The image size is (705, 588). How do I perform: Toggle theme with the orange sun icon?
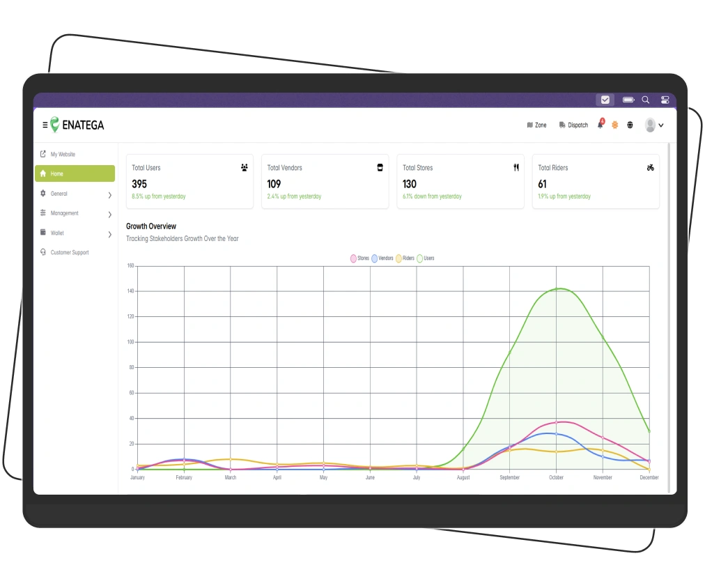coord(614,125)
